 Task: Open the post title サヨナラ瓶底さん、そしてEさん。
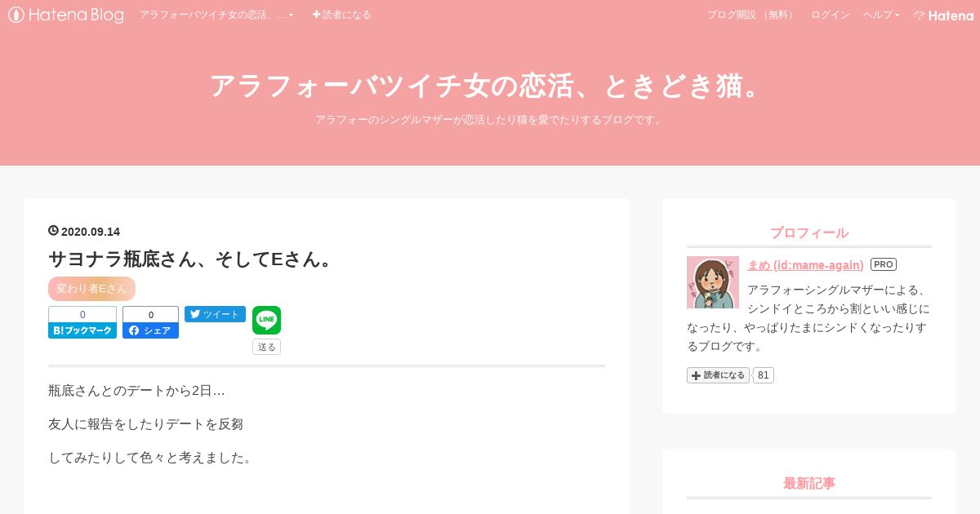click(192, 259)
